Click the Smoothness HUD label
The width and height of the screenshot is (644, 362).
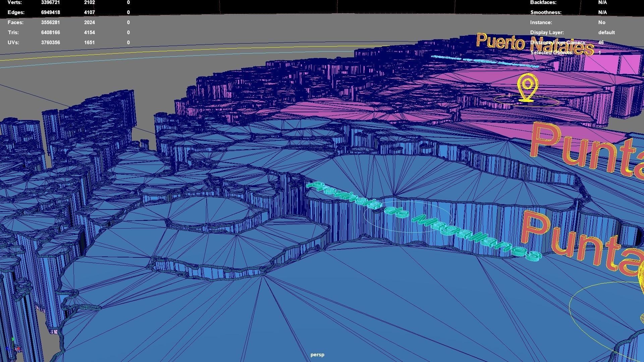tap(546, 12)
